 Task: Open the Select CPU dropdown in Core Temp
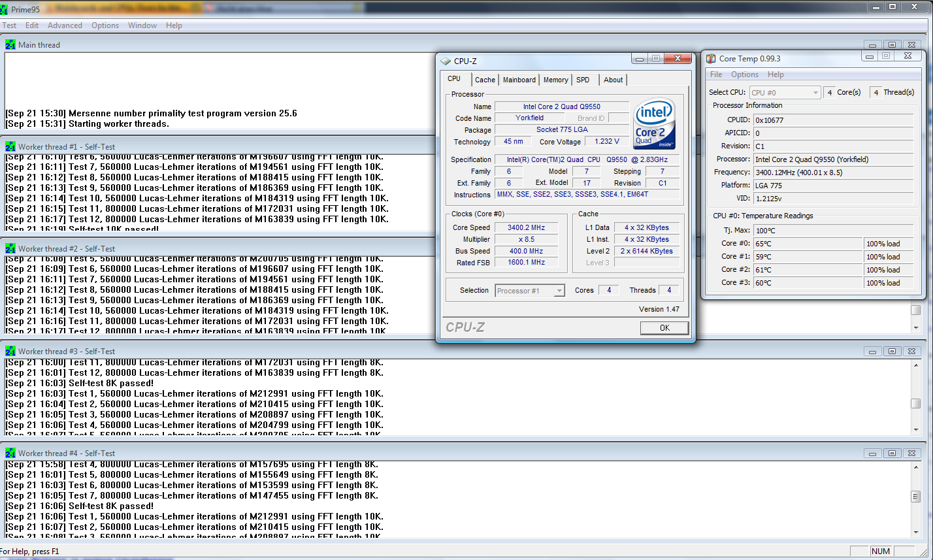[x=785, y=93]
